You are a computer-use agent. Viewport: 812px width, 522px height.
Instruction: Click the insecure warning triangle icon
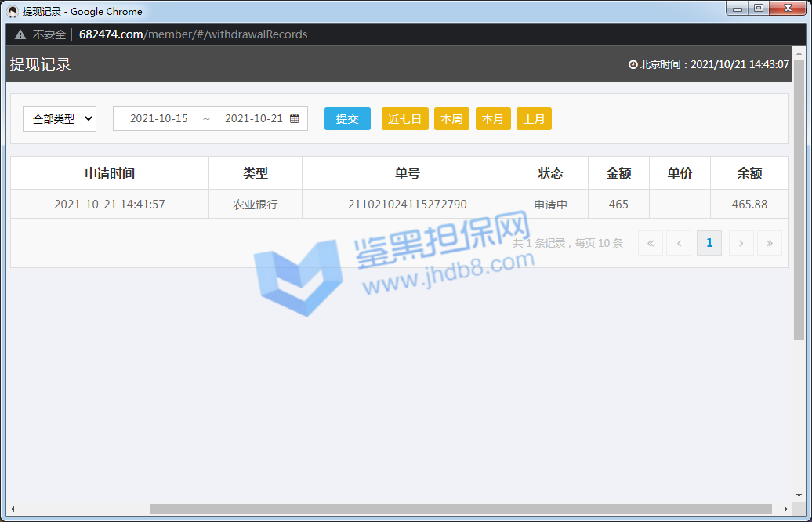click(20, 34)
